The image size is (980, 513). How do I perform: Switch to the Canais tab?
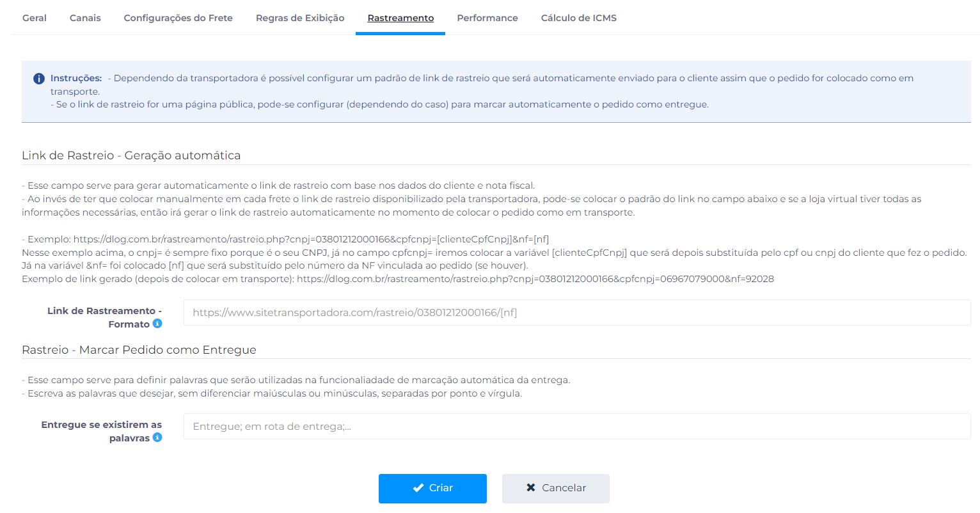[85, 18]
